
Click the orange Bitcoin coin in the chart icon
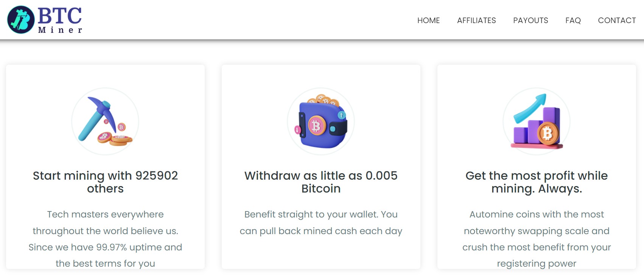tap(548, 134)
